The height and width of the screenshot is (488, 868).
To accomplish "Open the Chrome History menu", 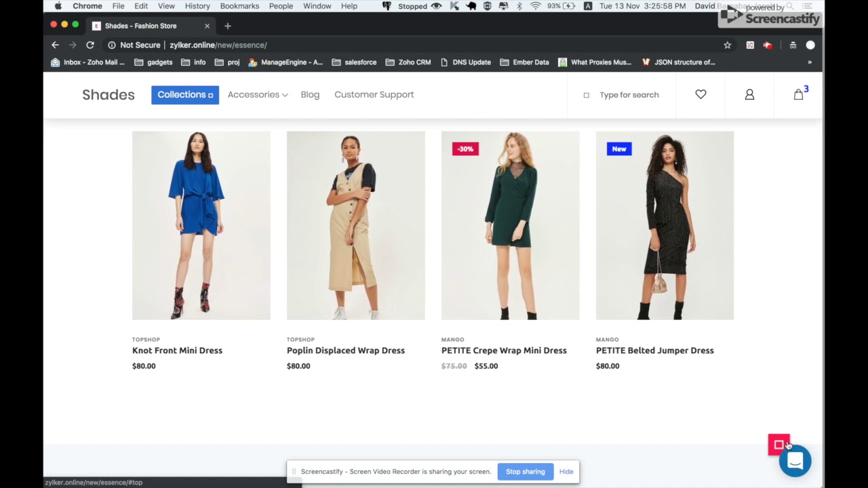I will click(x=197, y=6).
